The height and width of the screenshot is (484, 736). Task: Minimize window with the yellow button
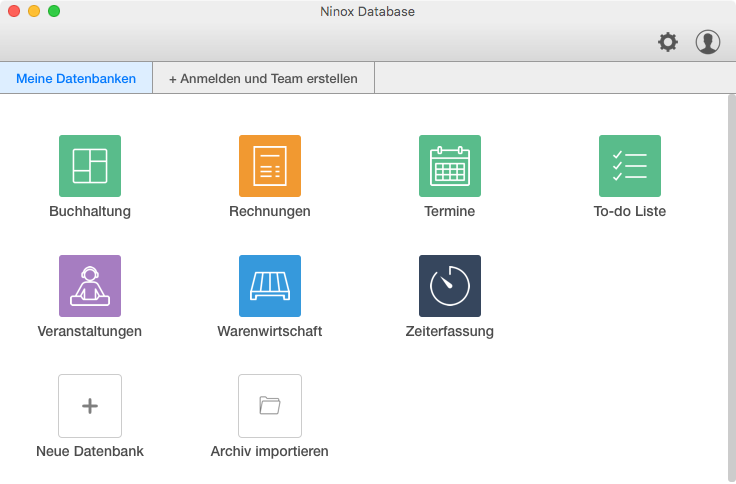point(34,11)
